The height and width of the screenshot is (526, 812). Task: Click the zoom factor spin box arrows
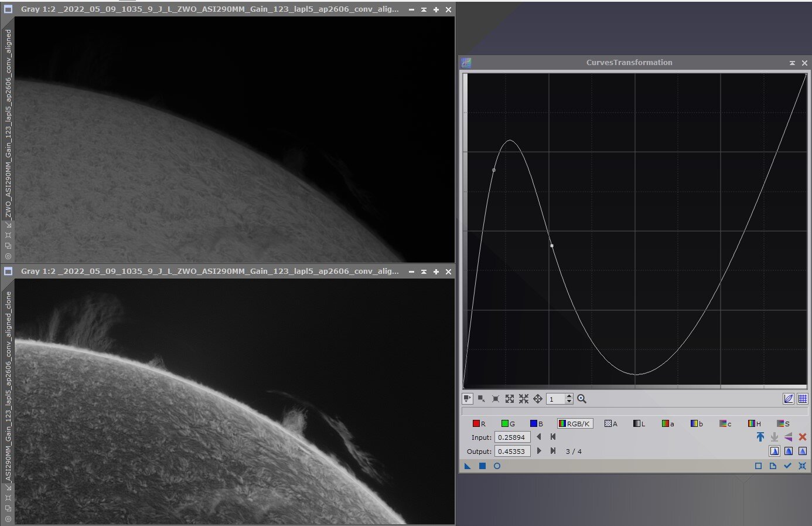pos(569,399)
